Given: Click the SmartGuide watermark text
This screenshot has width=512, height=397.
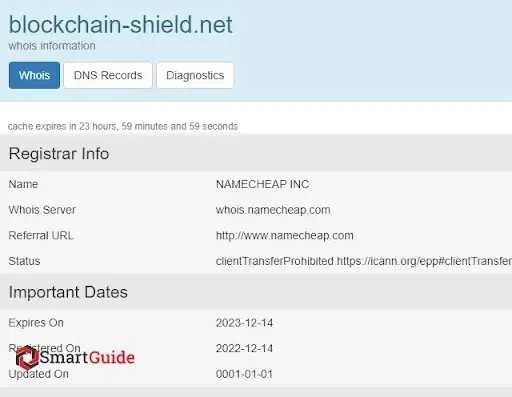Looking at the screenshot, I should click(x=87, y=357).
